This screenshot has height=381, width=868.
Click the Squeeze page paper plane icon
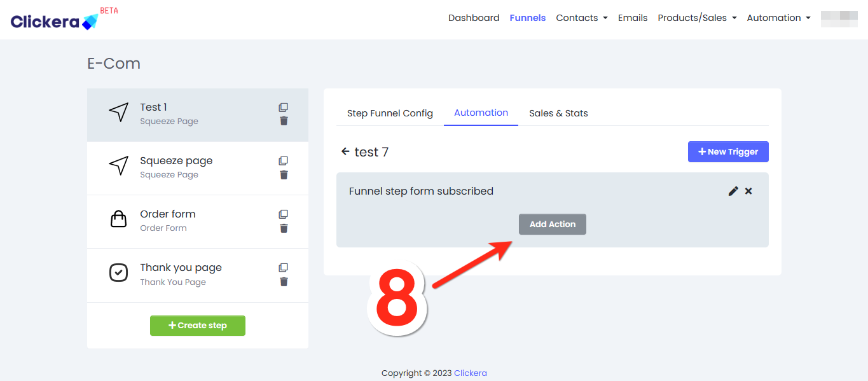(x=118, y=166)
